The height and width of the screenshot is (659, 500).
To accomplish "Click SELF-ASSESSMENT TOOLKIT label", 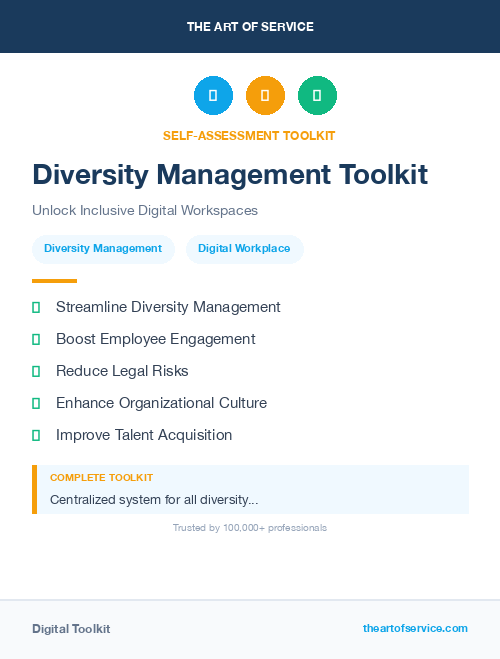I will tap(249, 136).
